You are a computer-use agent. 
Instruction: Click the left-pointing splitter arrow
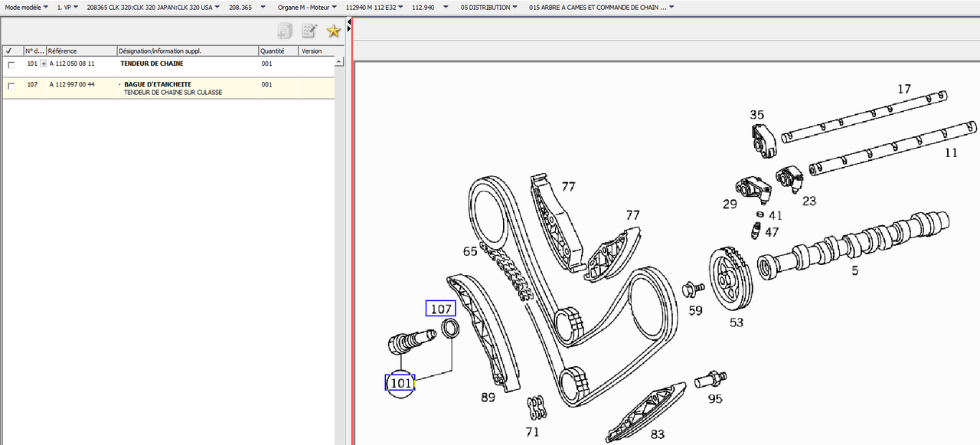349,23
